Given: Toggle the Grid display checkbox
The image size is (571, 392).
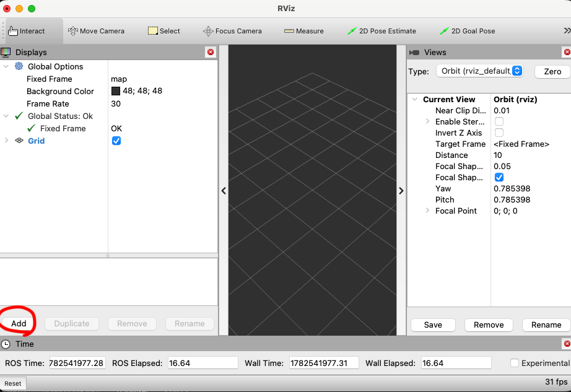Looking at the screenshot, I should tap(116, 141).
